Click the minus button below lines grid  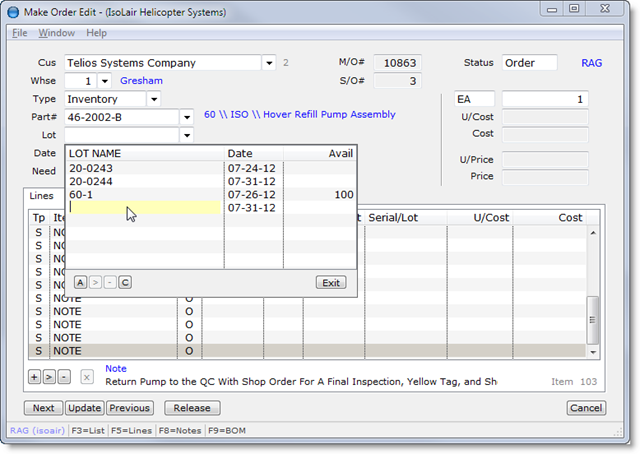(x=63, y=377)
